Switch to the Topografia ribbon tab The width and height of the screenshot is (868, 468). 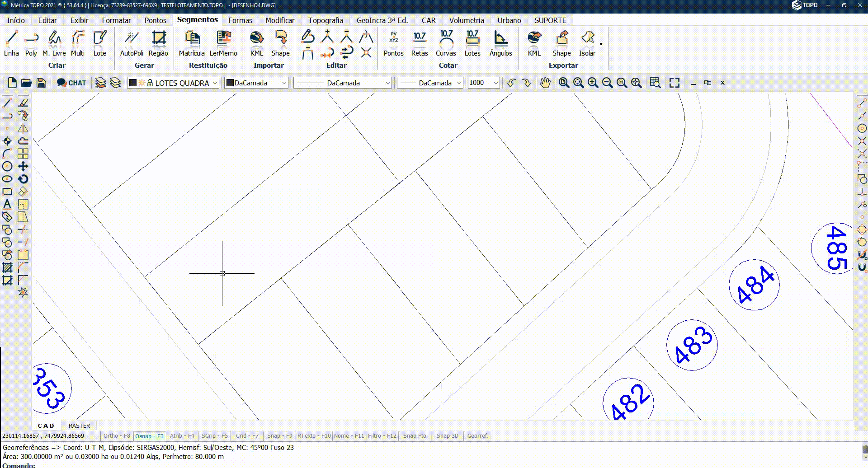pyautogui.click(x=326, y=20)
